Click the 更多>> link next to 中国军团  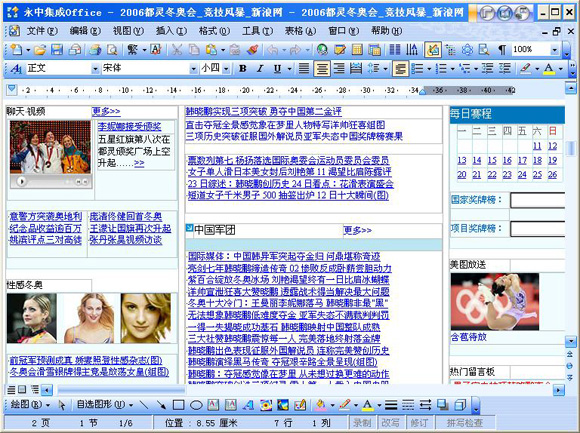click(x=357, y=230)
